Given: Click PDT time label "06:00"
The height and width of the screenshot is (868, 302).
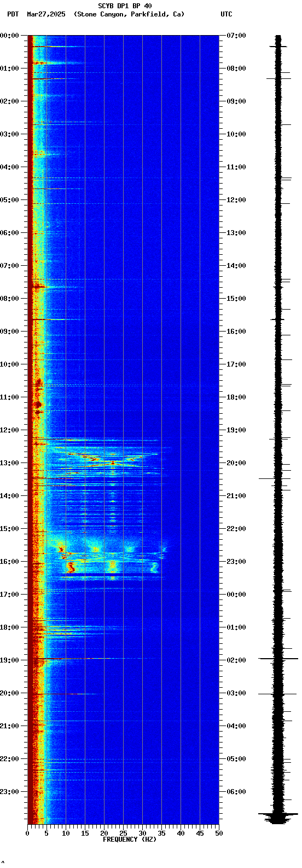Looking at the screenshot, I should coord(9,233).
